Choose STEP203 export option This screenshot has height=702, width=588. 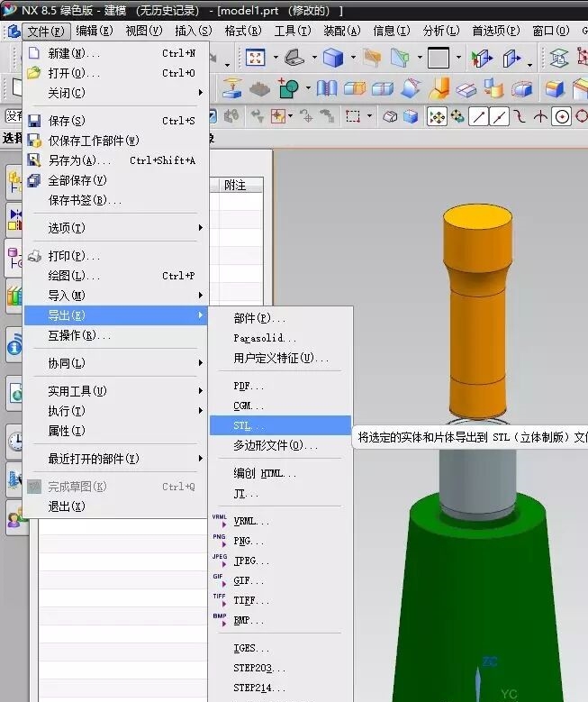(x=280, y=668)
